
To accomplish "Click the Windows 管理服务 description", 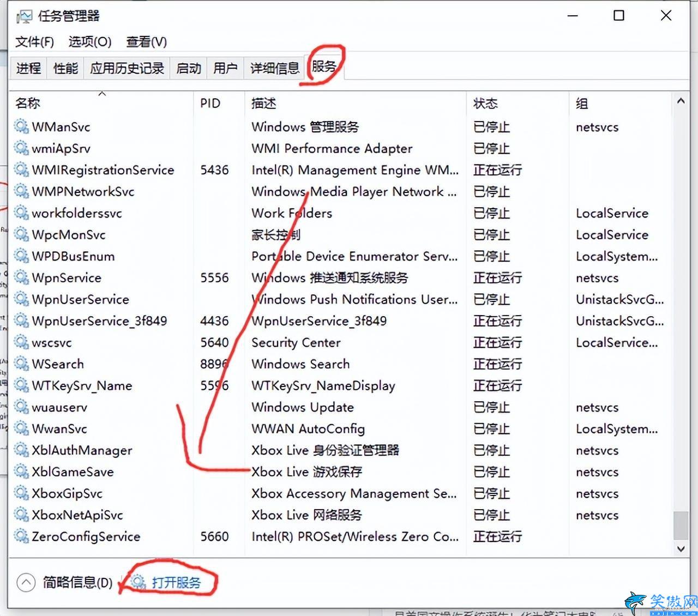I will 305,126.
